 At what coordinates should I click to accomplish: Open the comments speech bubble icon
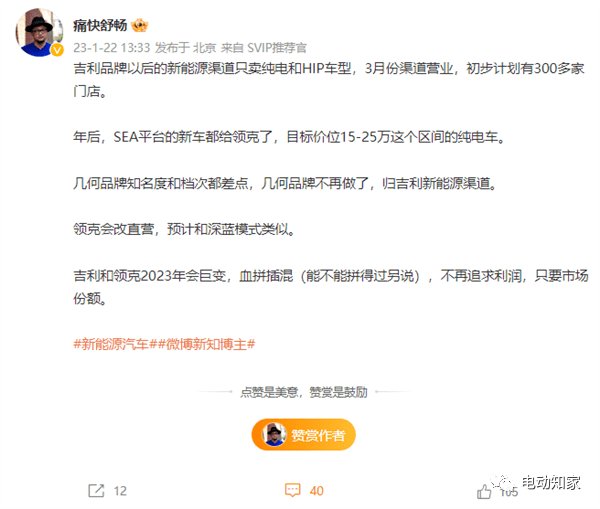point(293,490)
